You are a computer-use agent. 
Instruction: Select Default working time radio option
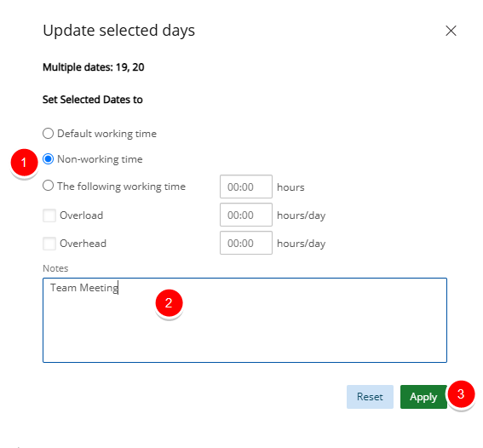(48, 134)
